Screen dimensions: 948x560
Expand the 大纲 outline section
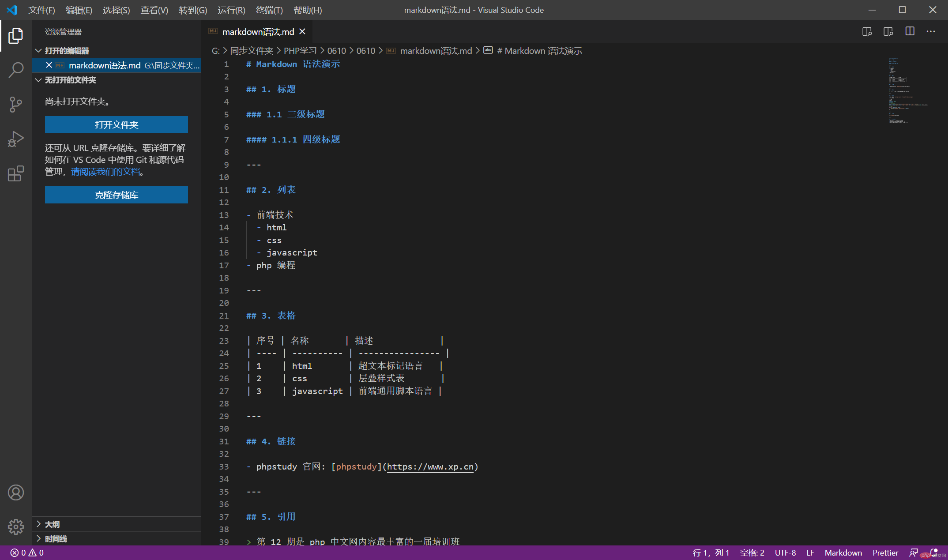38,524
